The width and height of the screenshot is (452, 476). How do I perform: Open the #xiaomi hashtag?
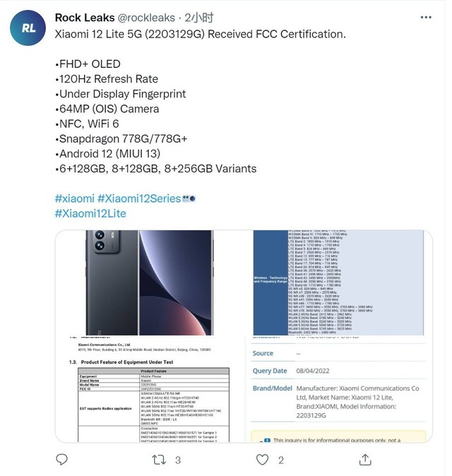75,198
